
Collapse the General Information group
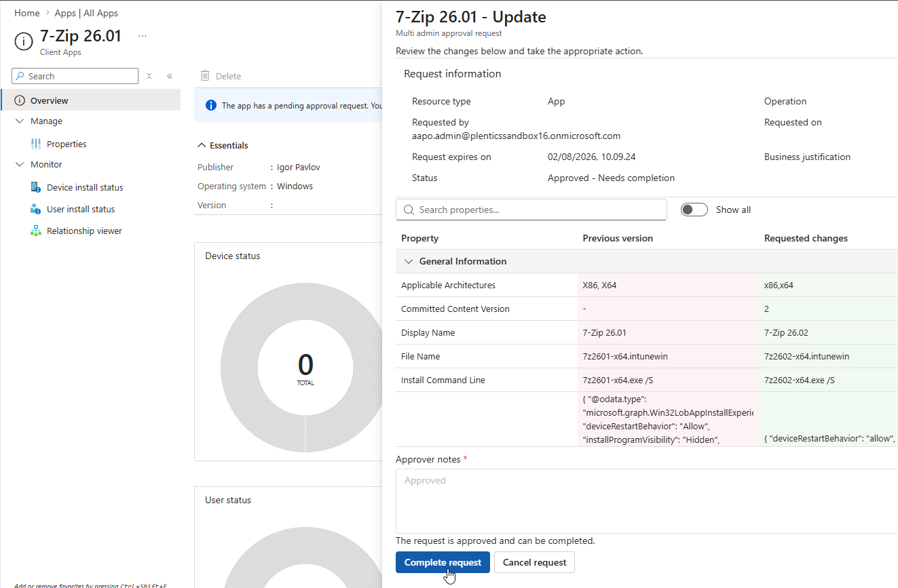(x=409, y=261)
